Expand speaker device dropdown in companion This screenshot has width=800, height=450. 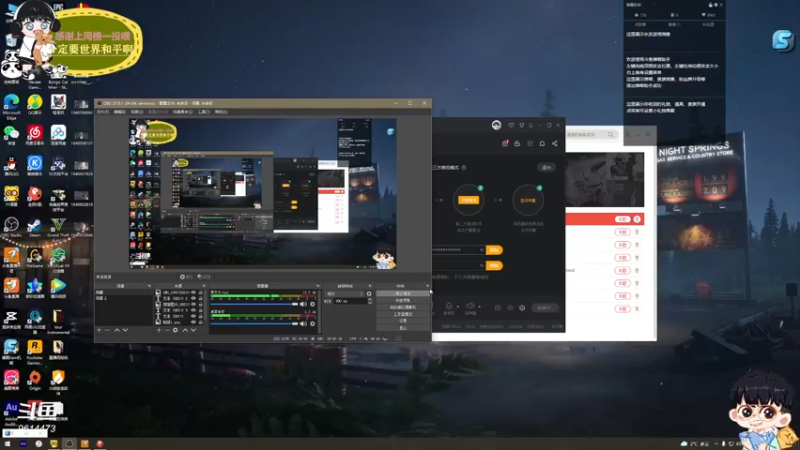[x=479, y=307]
